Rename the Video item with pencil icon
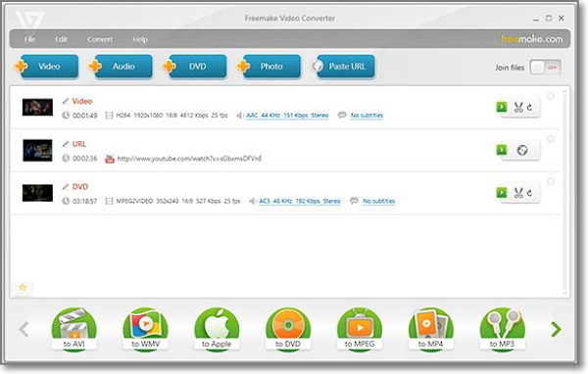The width and height of the screenshot is (588, 374). 66,101
